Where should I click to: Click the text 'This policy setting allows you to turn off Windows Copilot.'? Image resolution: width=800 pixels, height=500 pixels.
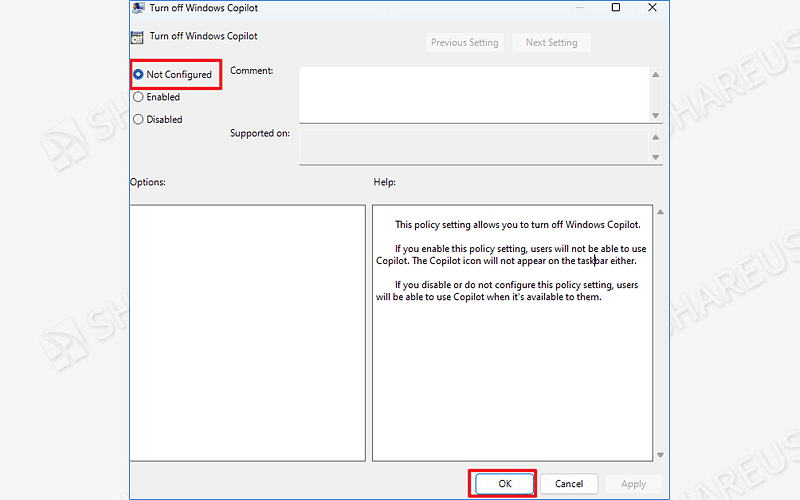pyautogui.click(x=517, y=224)
